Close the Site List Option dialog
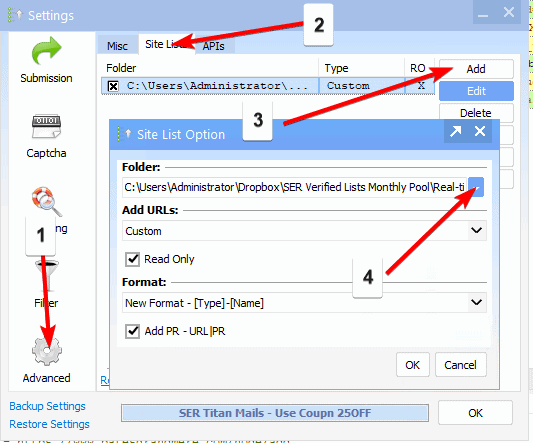 [x=480, y=131]
